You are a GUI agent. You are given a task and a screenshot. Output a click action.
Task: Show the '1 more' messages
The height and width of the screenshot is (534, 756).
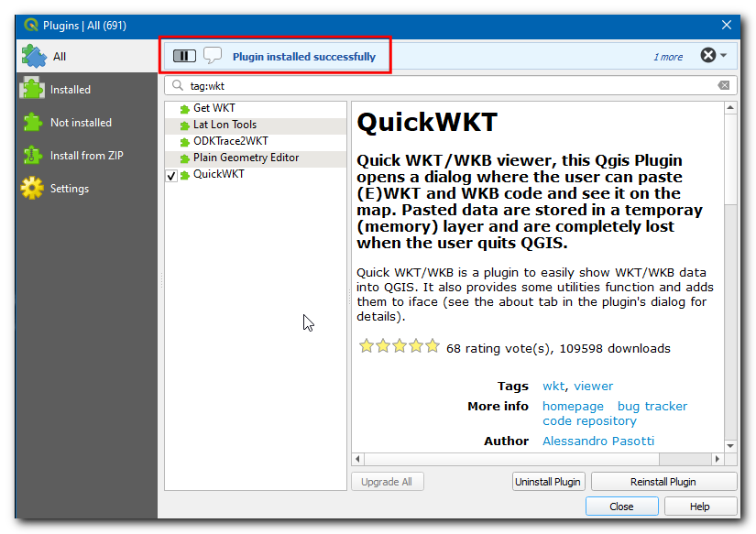667,57
